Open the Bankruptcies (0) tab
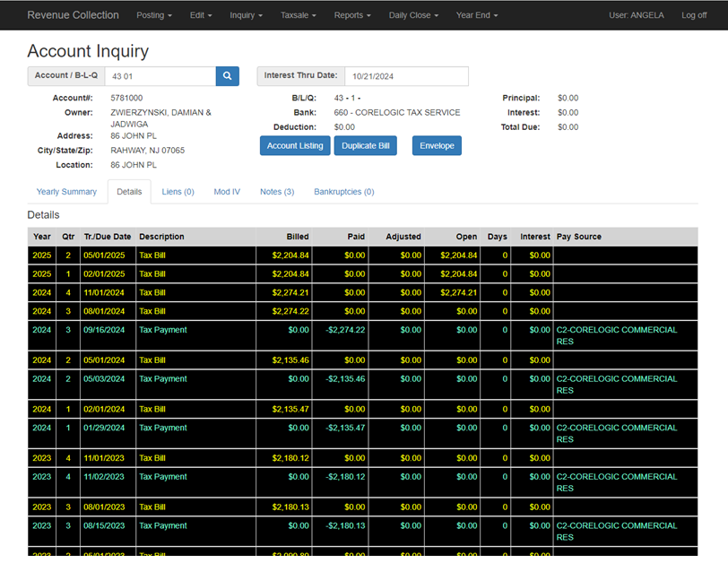This screenshot has width=728, height=563. (x=344, y=192)
